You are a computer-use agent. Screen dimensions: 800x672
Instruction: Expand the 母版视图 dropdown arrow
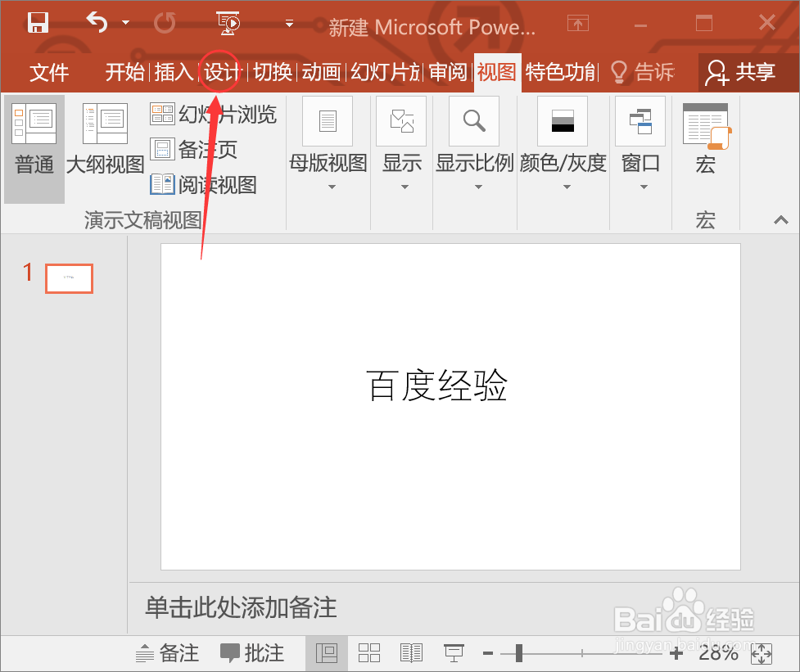[x=332, y=187]
